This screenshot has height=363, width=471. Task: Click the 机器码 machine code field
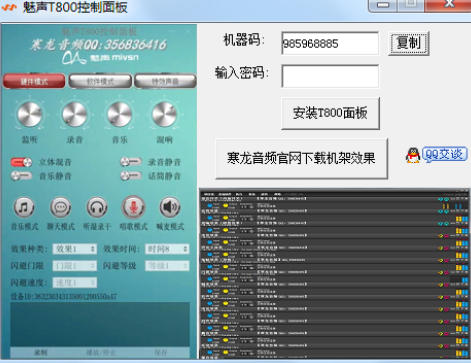click(x=330, y=43)
